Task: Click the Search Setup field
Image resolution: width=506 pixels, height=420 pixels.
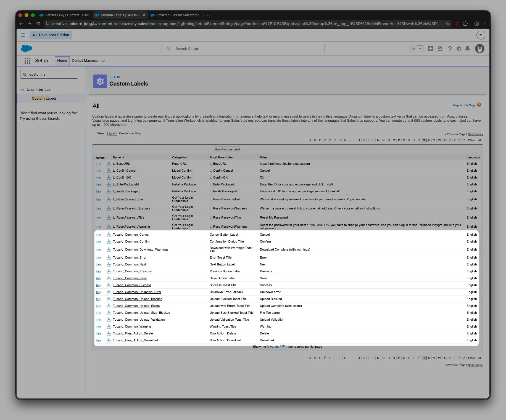Action: click(243, 49)
